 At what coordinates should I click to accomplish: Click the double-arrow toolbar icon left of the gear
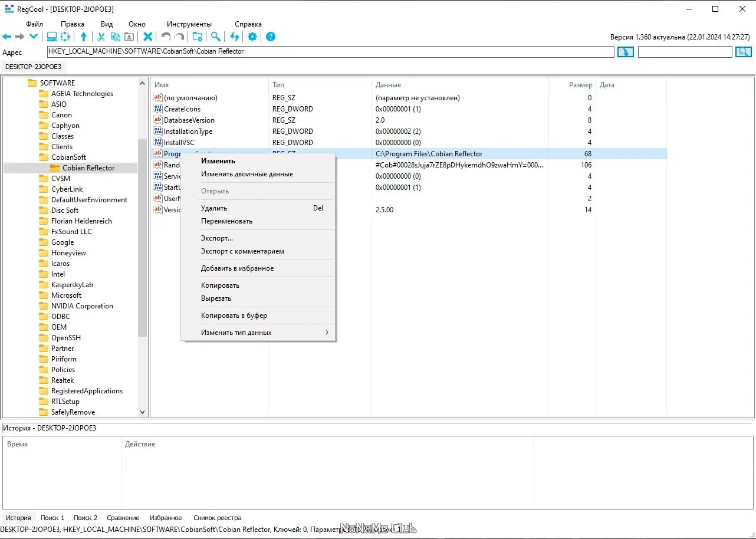point(235,37)
